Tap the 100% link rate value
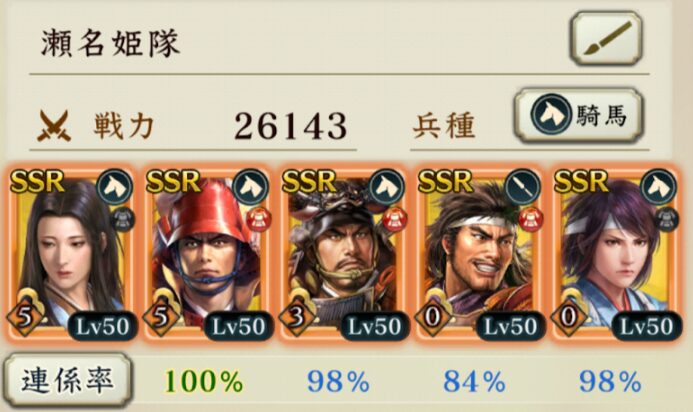 [x=204, y=381]
